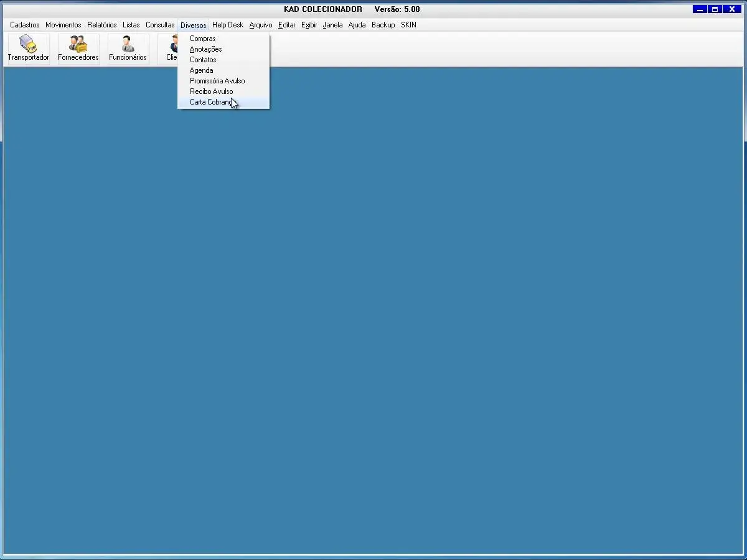Expand the Movimentos menu

(63, 25)
